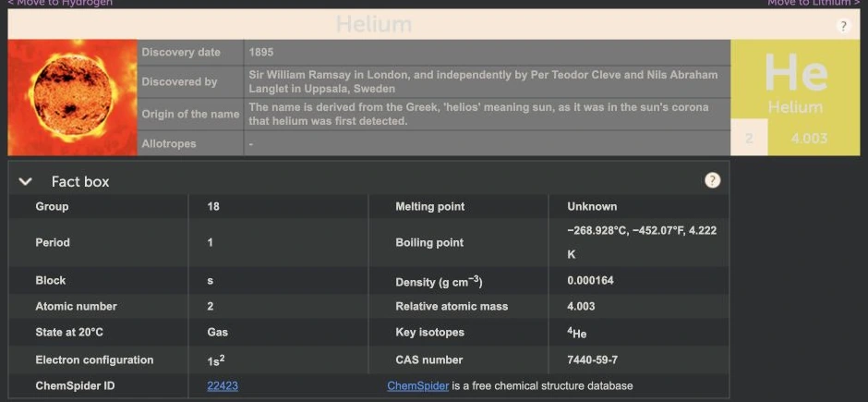868x402 pixels.
Task: Click the atomic number 2 box on tile
Action: tap(749, 138)
